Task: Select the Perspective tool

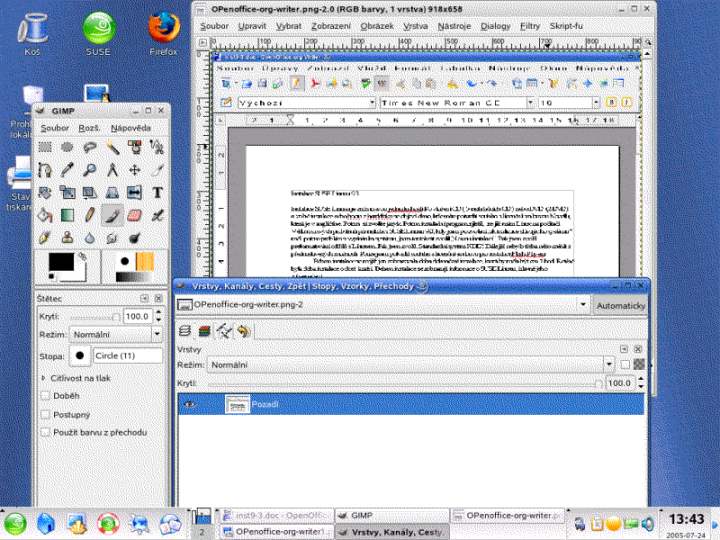Action: pos(112,192)
